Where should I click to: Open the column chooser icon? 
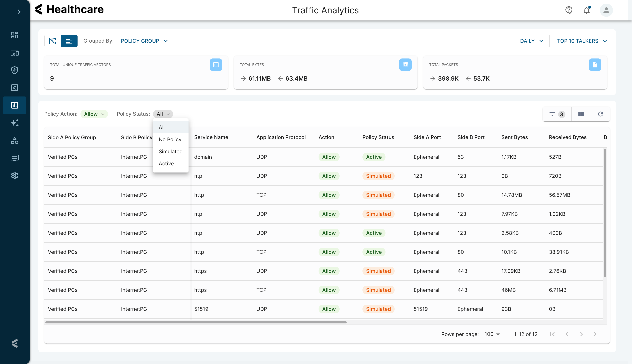point(581,114)
